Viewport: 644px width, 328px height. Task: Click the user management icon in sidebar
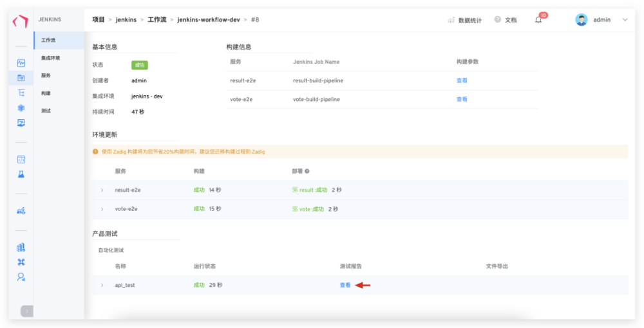tap(21, 277)
